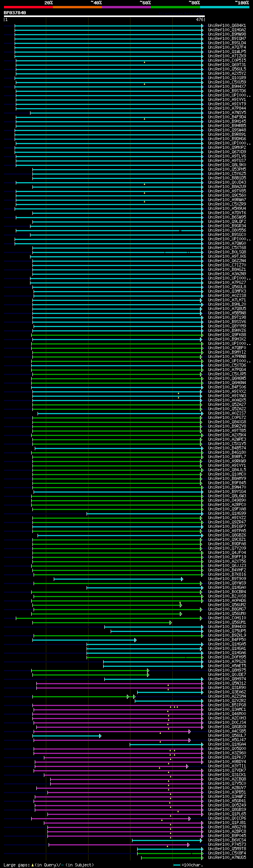
Task: Select hit label UniRef100_Q9M0P2
Action: (227, 147)
